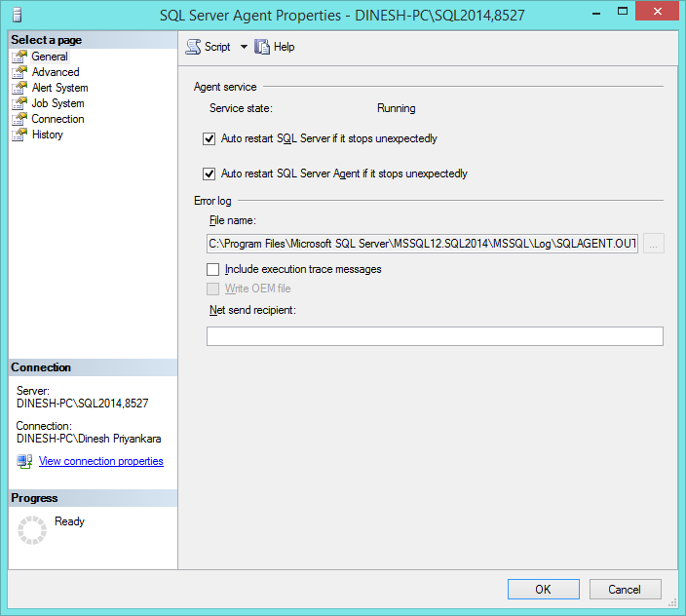This screenshot has height=616, width=686.
Task: Enable Include execution trace messages
Action: pyautogui.click(x=213, y=269)
